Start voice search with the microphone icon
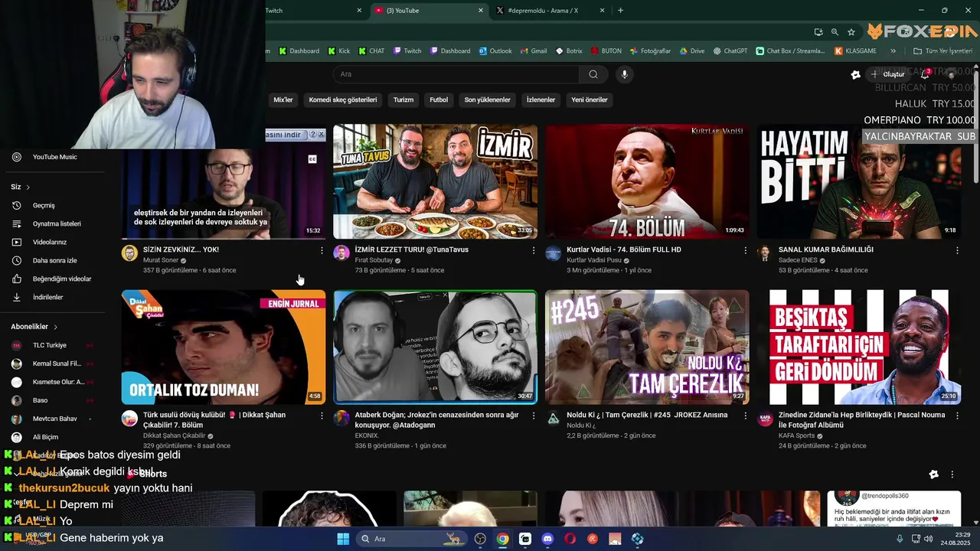This screenshot has height=551, width=980. (625, 74)
